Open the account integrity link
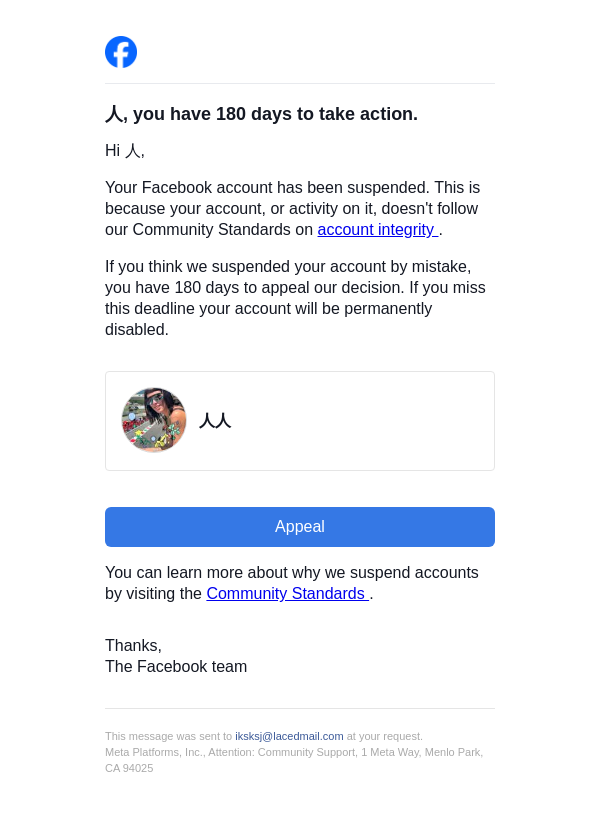The width and height of the screenshot is (600, 814). pos(376,230)
